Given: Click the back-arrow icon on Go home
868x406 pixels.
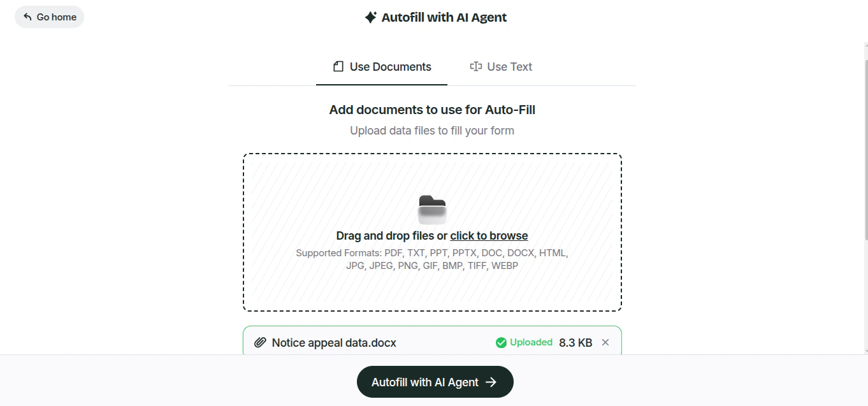Looking at the screenshot, I should coord(26,17).
